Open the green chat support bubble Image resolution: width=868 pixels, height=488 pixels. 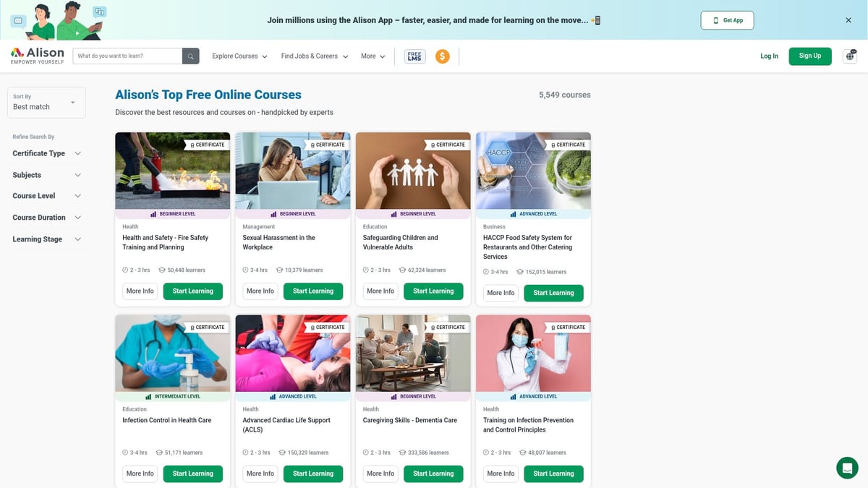pyautogui.click(x=847, y=467)
